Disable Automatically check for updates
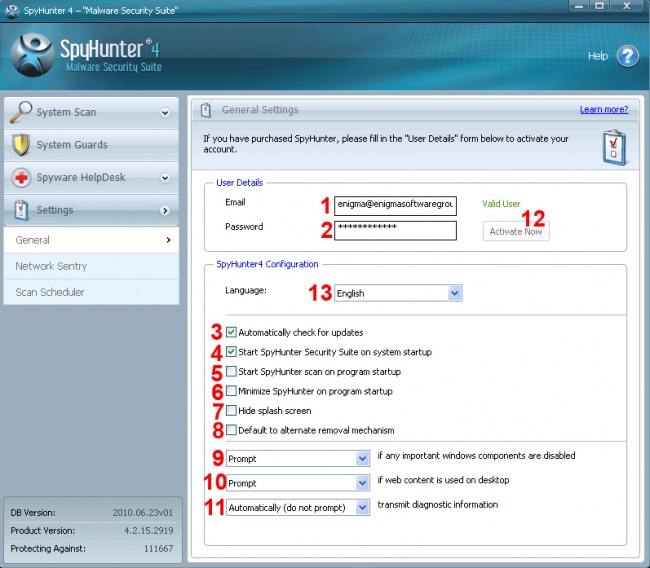This screenshot has width=650, height=568. click(232, 332)
